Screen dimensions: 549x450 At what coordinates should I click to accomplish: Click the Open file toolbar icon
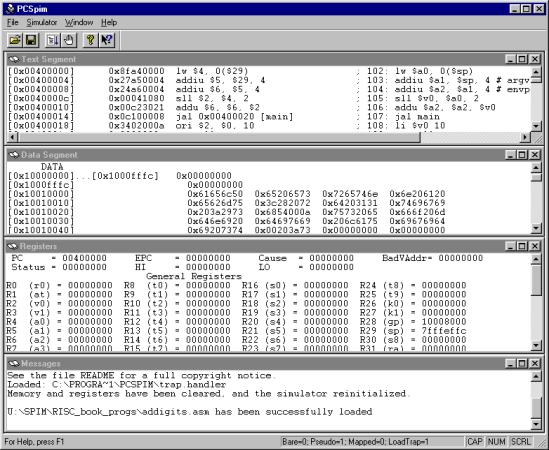[15, 40]
